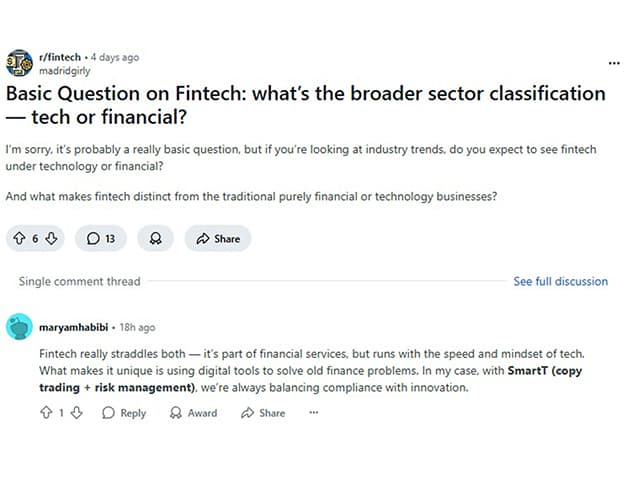The image size is (632, 500).
Task: Click the comment's 18h ago timestamp
Action: pos(137,327)
